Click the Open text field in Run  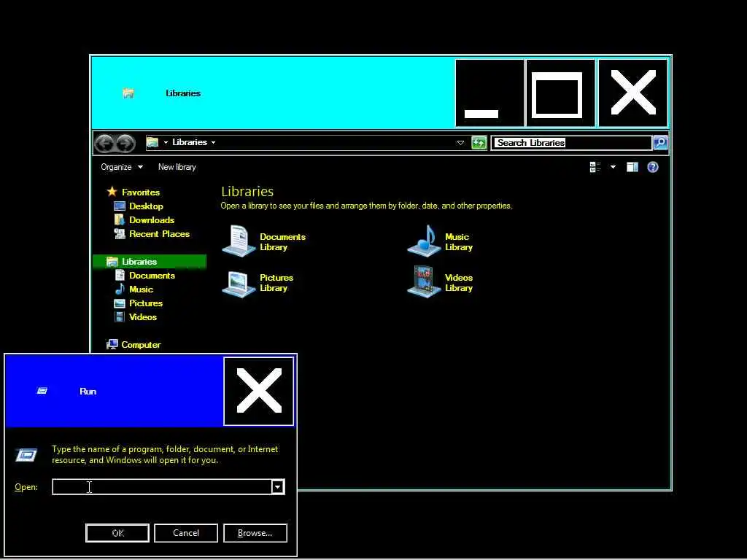click(x=162, y=486)
